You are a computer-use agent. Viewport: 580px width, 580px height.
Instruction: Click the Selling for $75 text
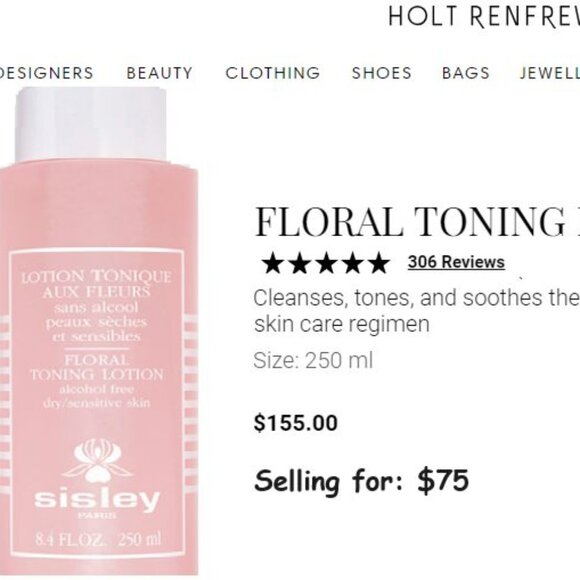click(361, 480)
